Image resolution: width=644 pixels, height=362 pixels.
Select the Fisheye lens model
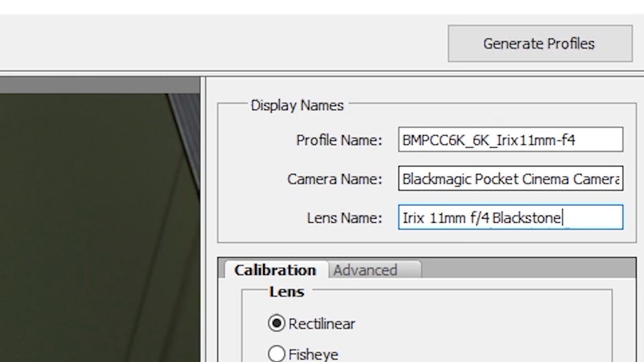(x=276, y=353)
